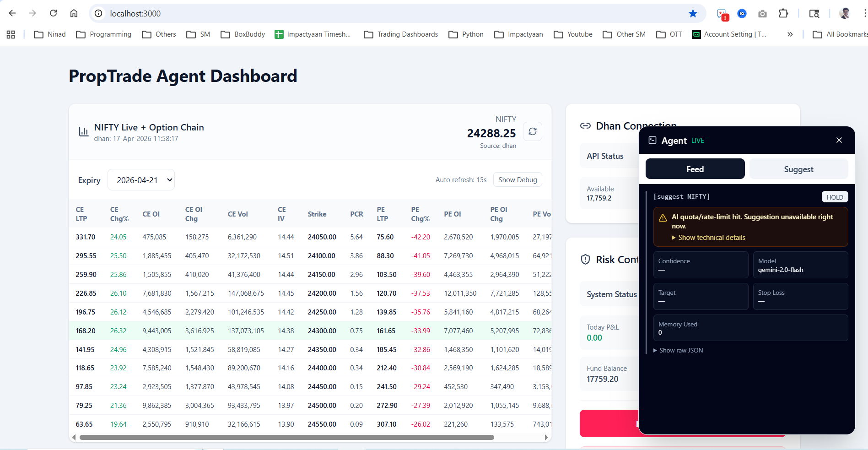Expand Show raw JSON

678,350
